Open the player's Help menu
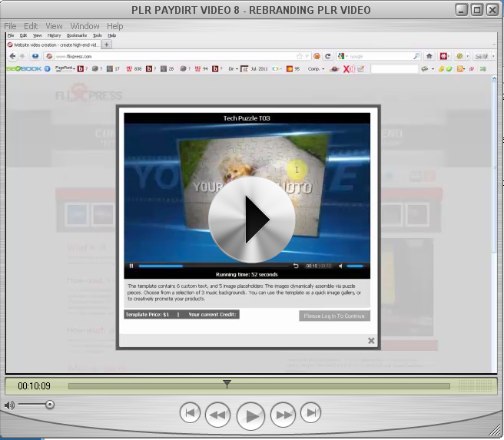504x440 pixels. (x=114, y=26)
